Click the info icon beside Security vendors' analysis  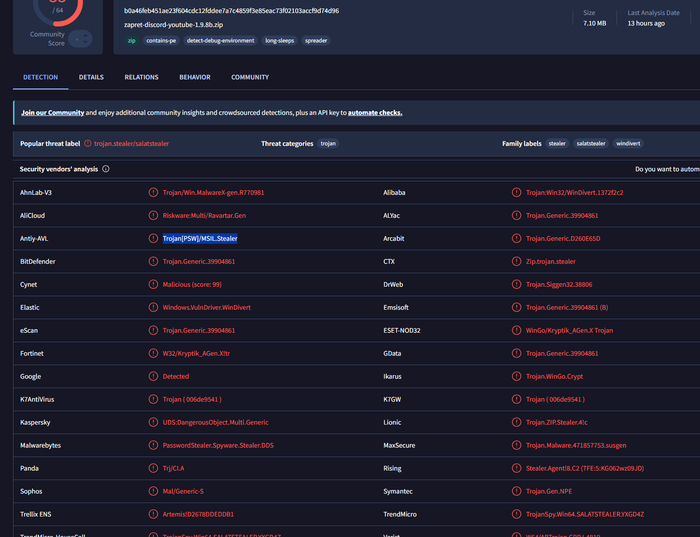(106, 169)
